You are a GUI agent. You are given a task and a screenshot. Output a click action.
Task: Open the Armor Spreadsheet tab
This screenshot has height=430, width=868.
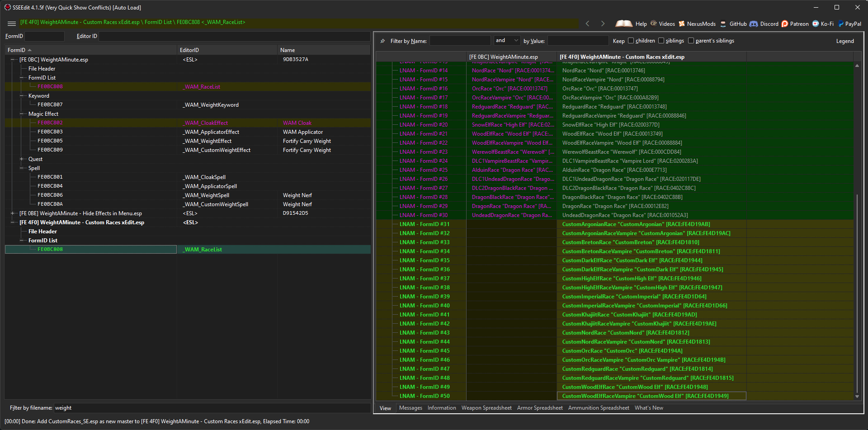click(540, 408)
